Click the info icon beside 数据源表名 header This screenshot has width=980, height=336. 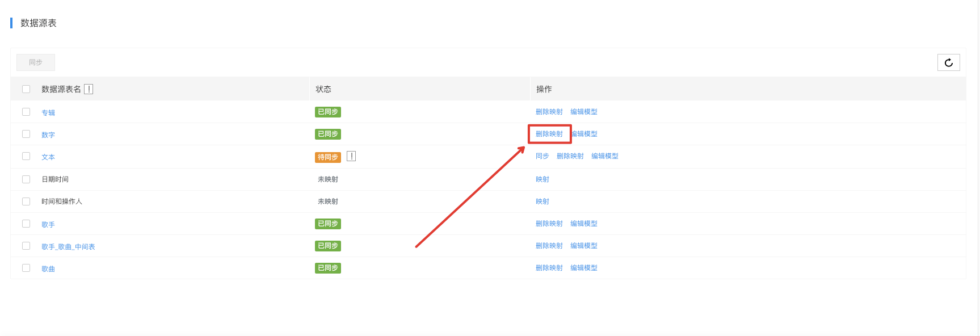pos(89,89)
